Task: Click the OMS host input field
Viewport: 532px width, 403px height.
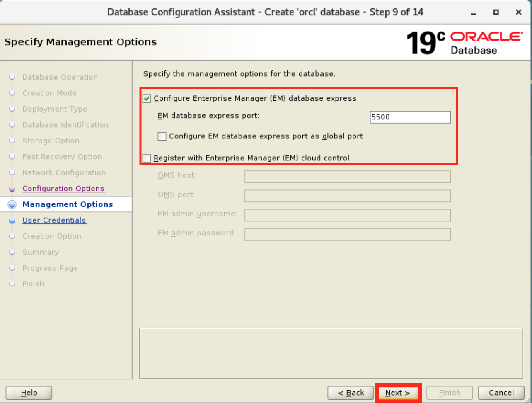Action: [348, 177]
